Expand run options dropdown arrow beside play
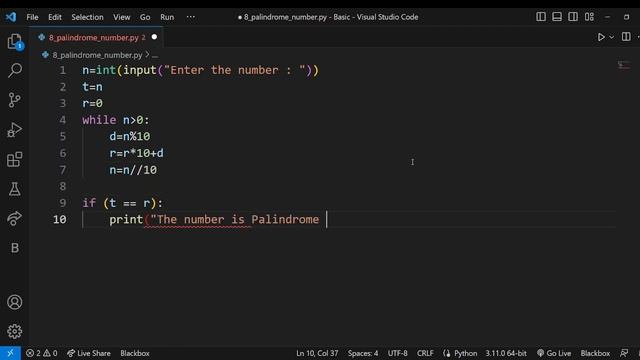This screenshot has width=640, height=360. 611,37
